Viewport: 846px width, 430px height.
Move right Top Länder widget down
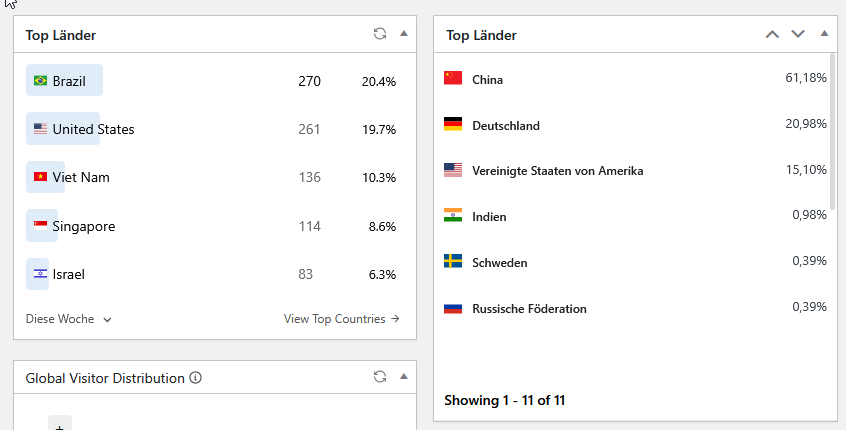click(797, 34)
